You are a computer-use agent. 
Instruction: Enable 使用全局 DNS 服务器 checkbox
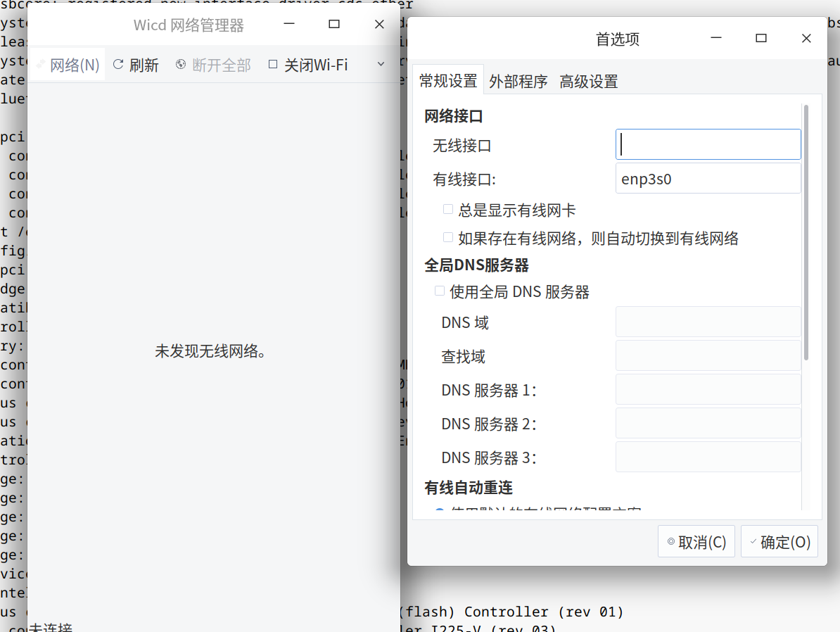[x=440, y=291]
